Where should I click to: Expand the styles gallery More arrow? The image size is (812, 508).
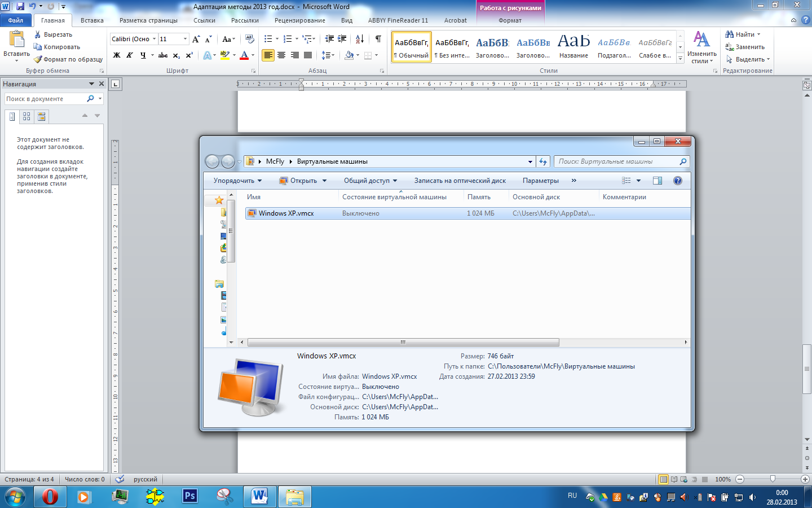680,59
